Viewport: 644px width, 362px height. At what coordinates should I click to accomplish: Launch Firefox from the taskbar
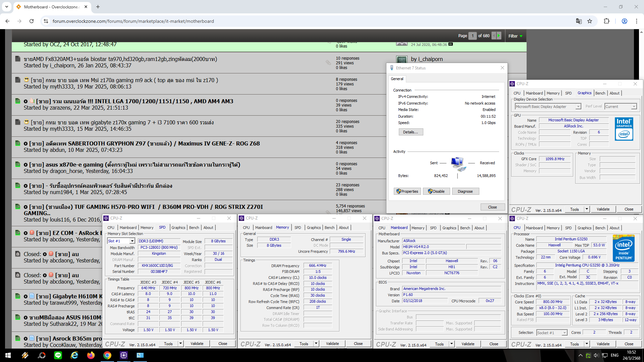click(91, 355)
